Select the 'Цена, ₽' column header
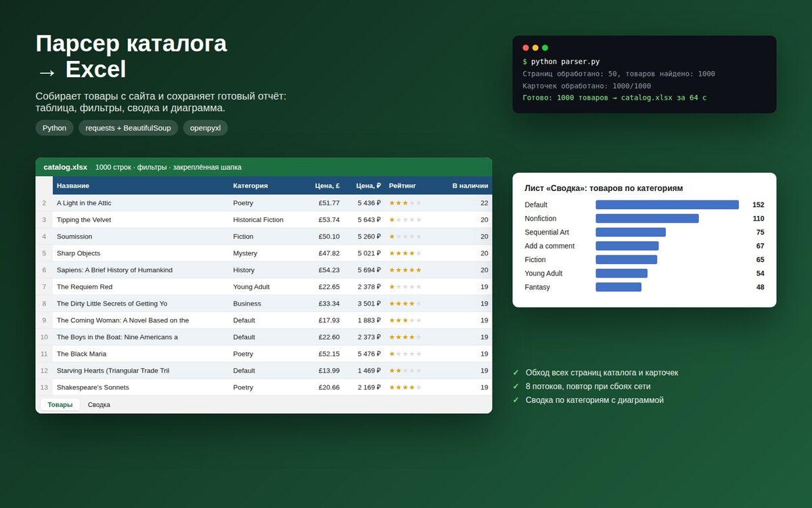This screenshot has width=812, height=508. click(x=364, y=186)
